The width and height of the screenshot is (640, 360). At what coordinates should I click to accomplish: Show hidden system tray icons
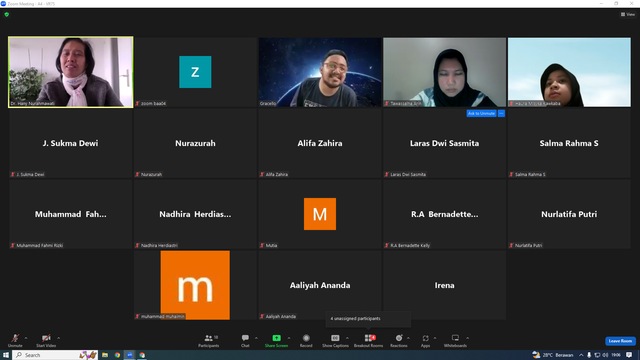coord(581,355)
